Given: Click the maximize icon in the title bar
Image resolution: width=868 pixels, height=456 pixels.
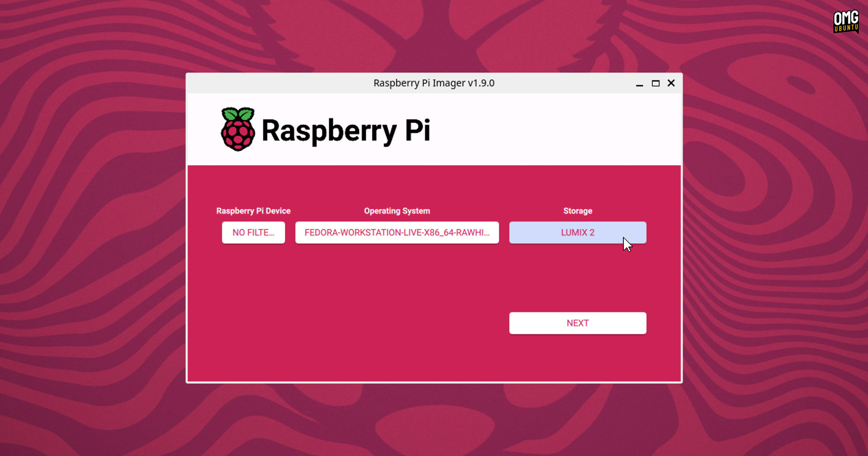Looking at the screenshot, I should pyautogui.click(x=655, y=83).
